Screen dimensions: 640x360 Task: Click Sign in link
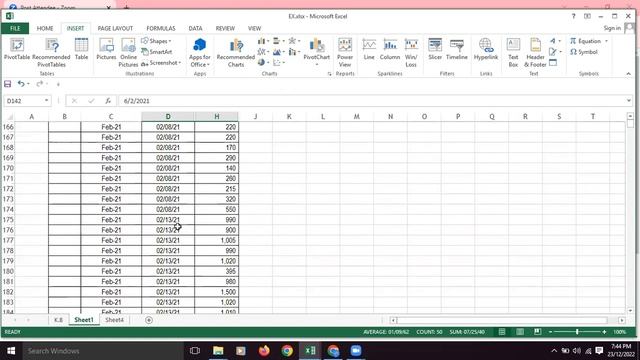612,28
